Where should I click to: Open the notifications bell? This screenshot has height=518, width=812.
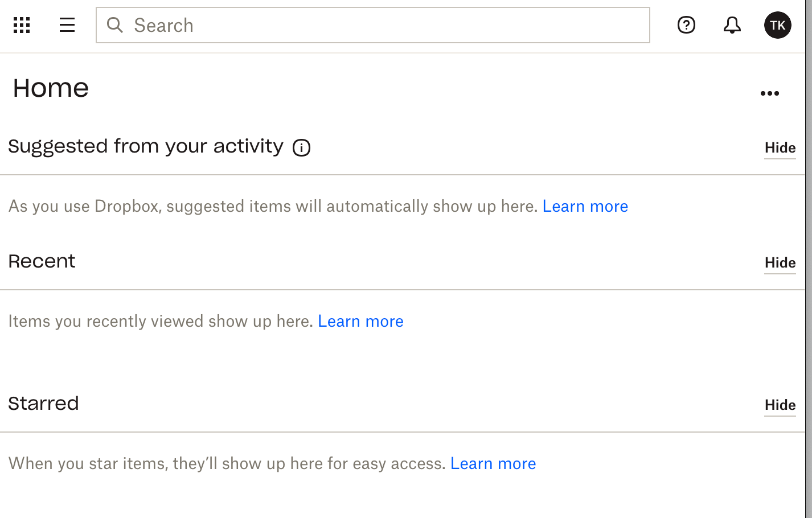click(x=732, y=25)
